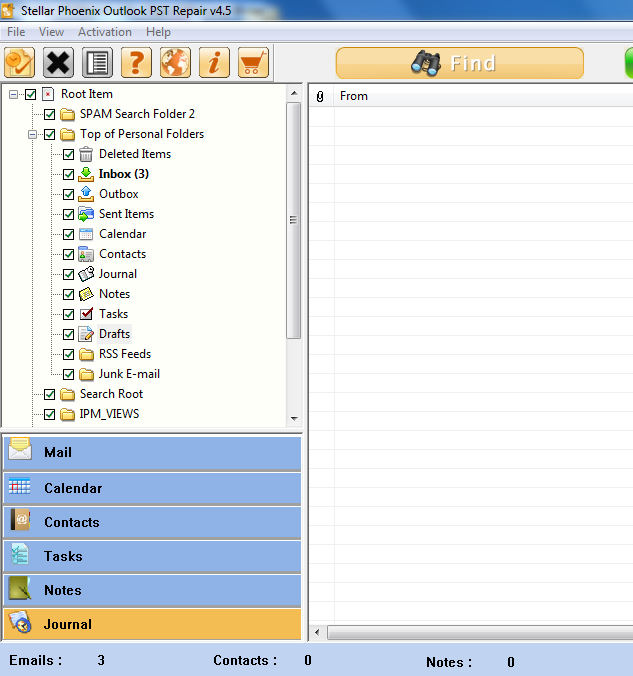Open the Help menu
Viewport: 633px width, 676px height.
[x=158, y=32]
